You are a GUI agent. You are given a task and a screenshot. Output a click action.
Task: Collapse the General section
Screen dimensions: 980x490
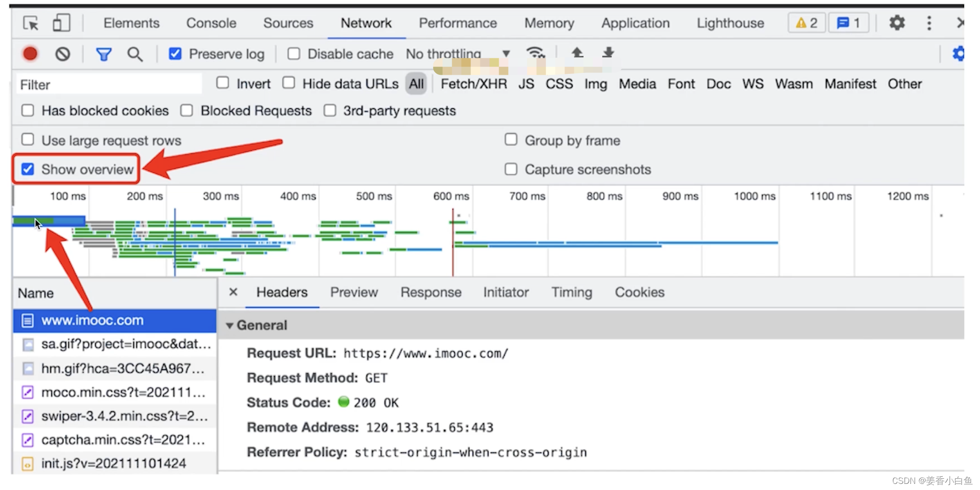point(230,325)
